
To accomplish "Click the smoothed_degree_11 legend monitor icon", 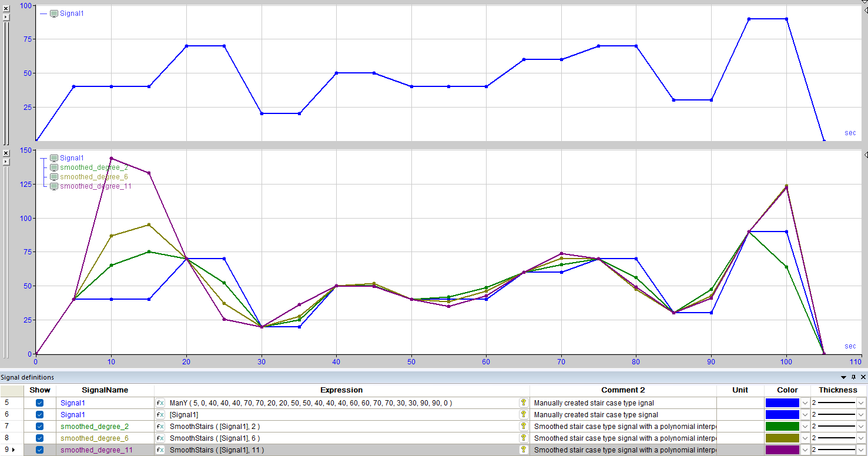I will point(54,186).
